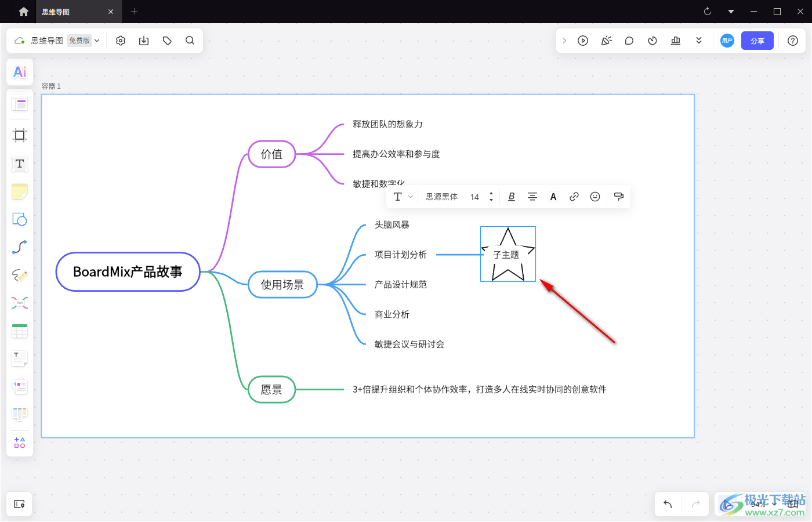Viewport: 812px width, 522px height.
Task: Select the Pen drawing tool
Action: point(20,275)
